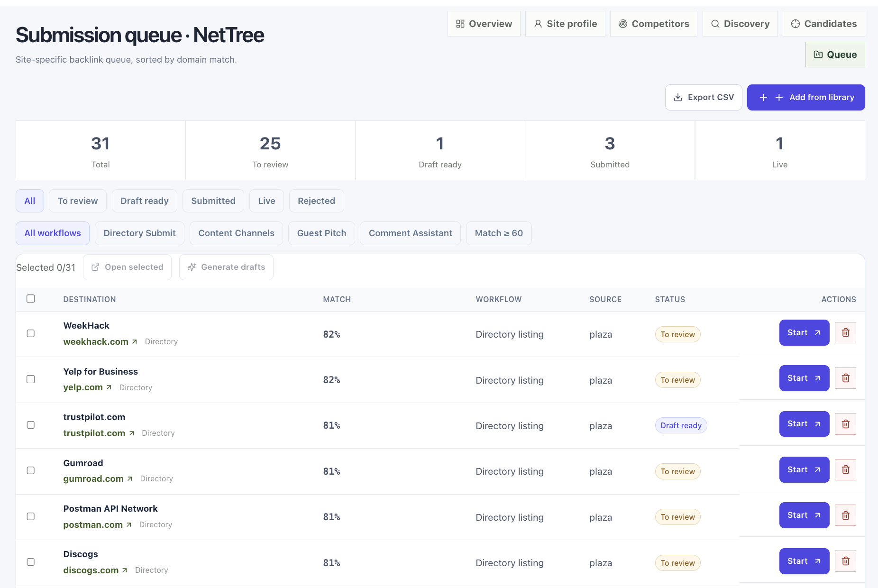Open weekhack.com external link arrow

point(135,341)
